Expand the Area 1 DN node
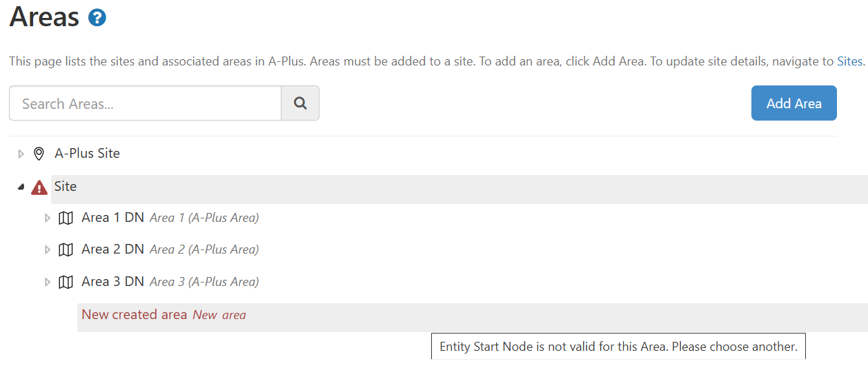The image size is (868, 368). pos(48,218)
